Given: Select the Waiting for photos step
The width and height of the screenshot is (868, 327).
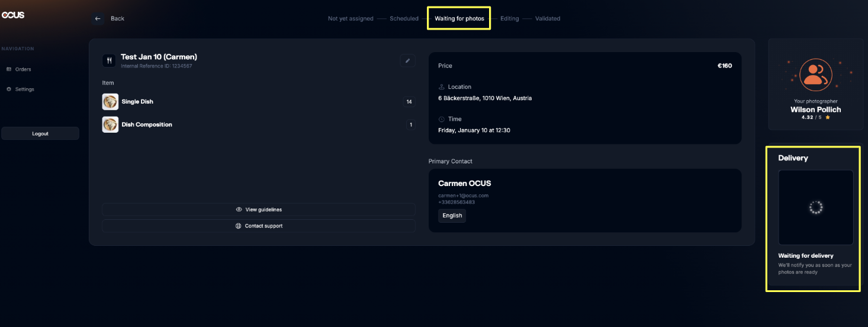Looking at the screenshot, I should click(x=459, y=18).
